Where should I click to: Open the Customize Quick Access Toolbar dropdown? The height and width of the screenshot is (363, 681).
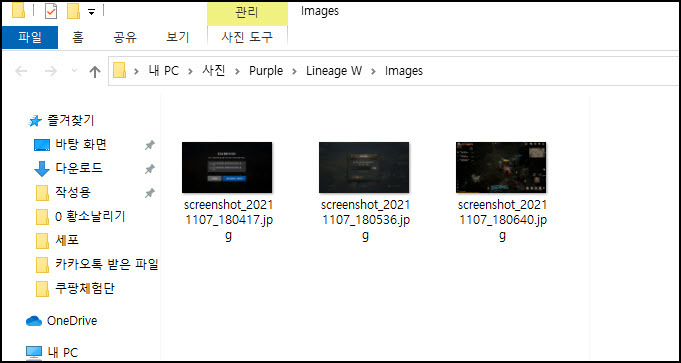click(91, 13)
